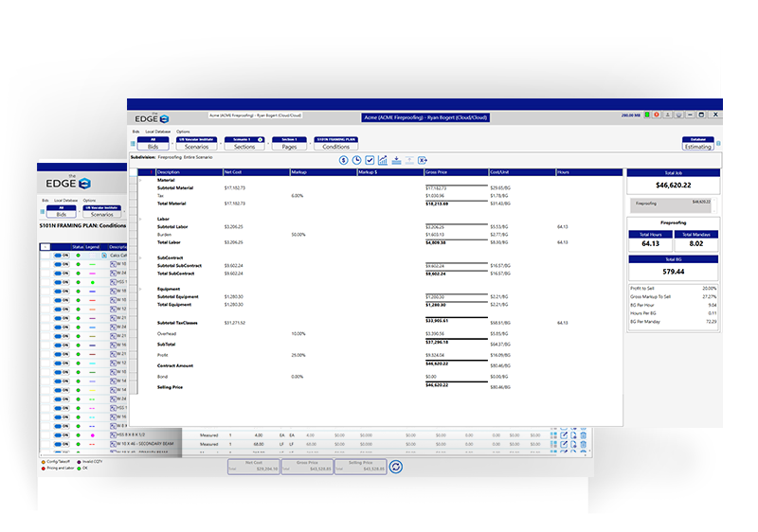The height and width of the screenshot is (532, 758).
Task: Toggle ON switch in the Calcs row
Action: pos(62,255)
